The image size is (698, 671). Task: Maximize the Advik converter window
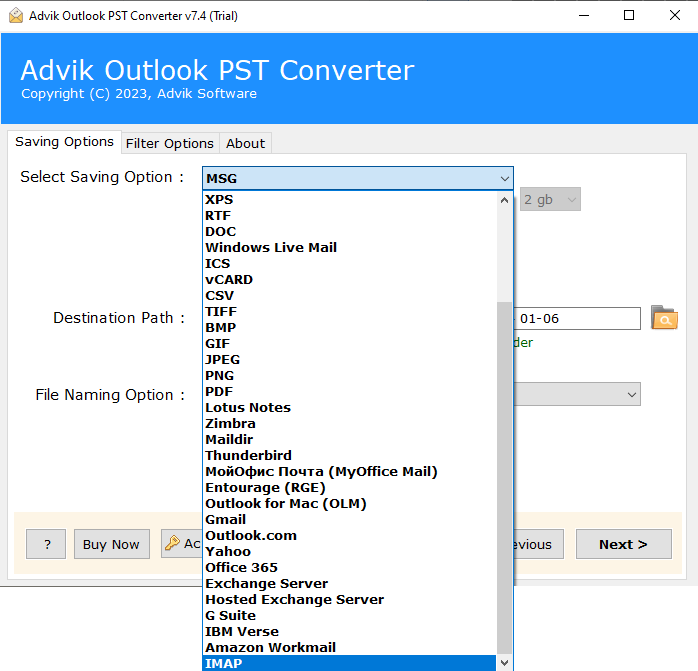[629, 16]
